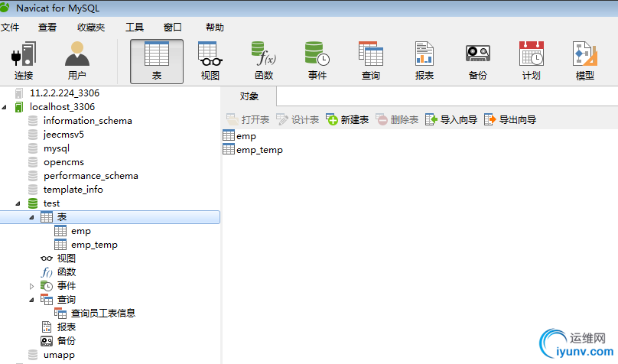Screen dimensions: 618x364
Task: Select the emp_temp table in the tree
Action: [94, 245]
